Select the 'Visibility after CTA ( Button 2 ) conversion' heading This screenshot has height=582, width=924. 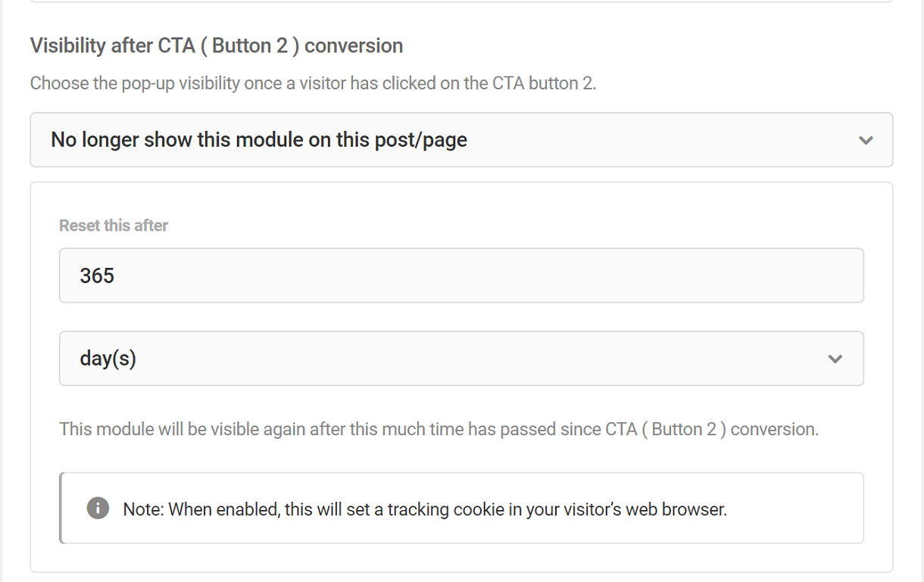pos(217,46)
